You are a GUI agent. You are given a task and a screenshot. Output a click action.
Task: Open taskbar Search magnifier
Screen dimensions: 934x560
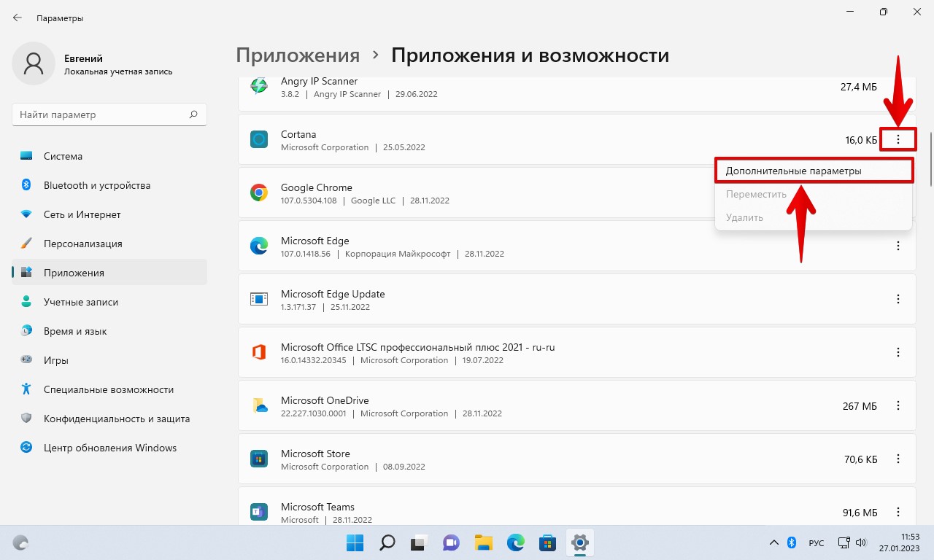pyautogui.click(x=387, y=542)
